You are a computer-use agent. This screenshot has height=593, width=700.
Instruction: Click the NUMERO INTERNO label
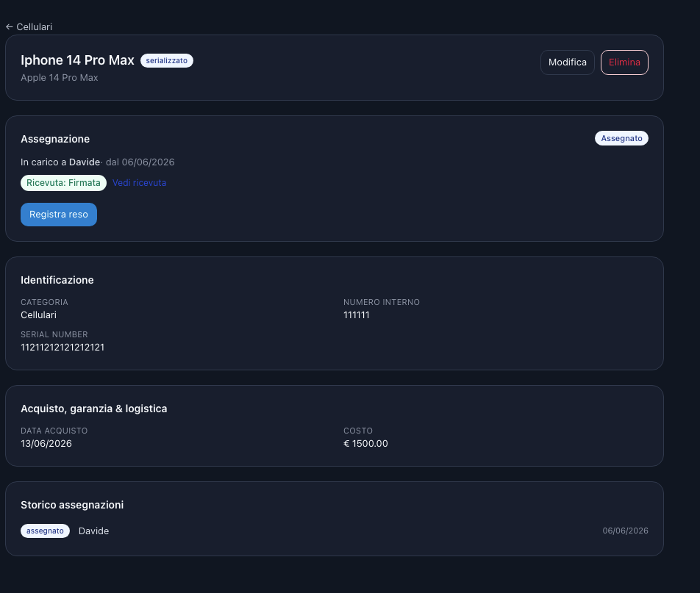381,303
